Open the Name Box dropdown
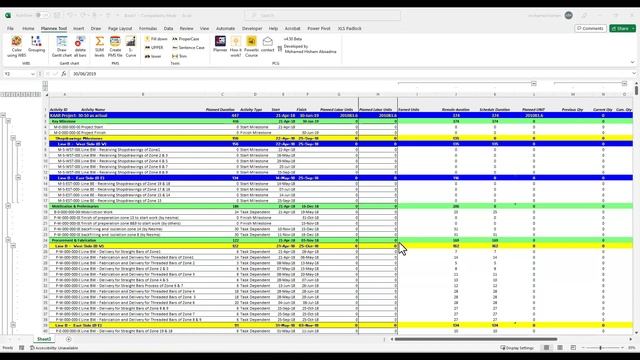This screenshot has height=360, width=640. [33, 74]
